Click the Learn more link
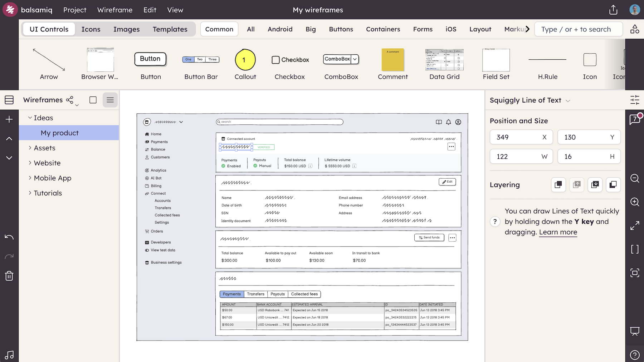 [558, 232]
